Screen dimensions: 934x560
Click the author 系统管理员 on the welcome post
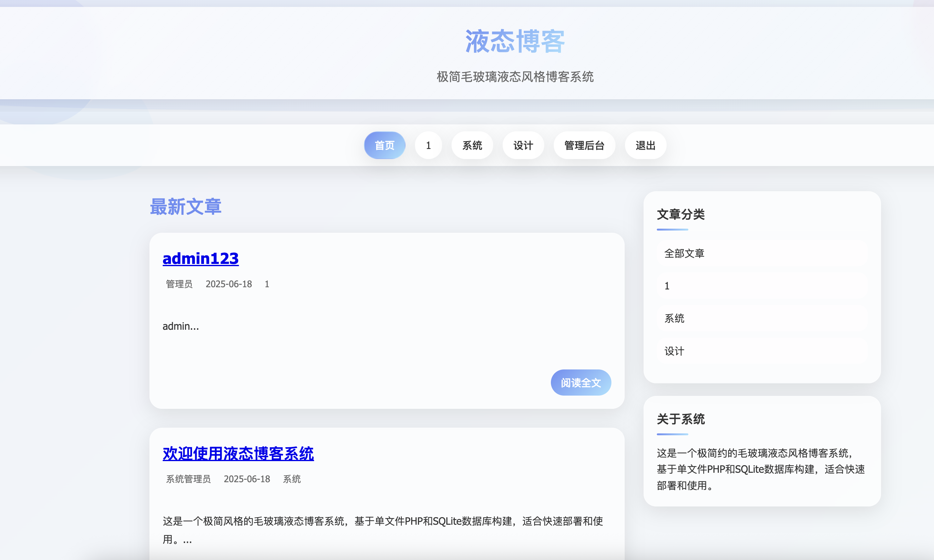tap(188, 479)
